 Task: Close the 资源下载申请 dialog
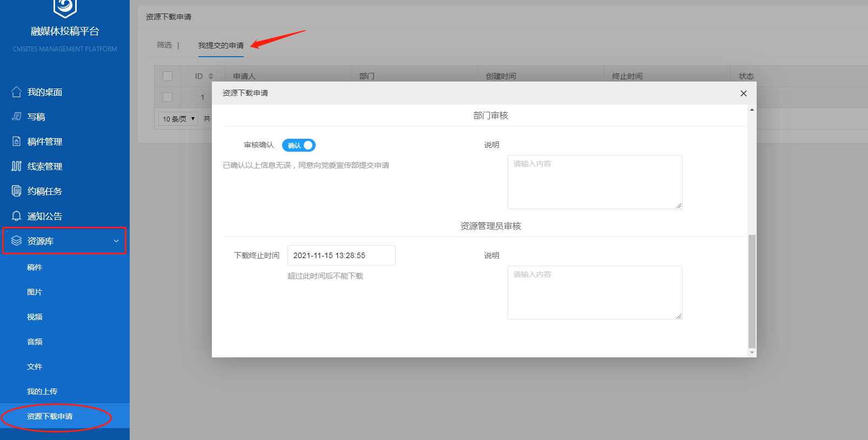744,93
